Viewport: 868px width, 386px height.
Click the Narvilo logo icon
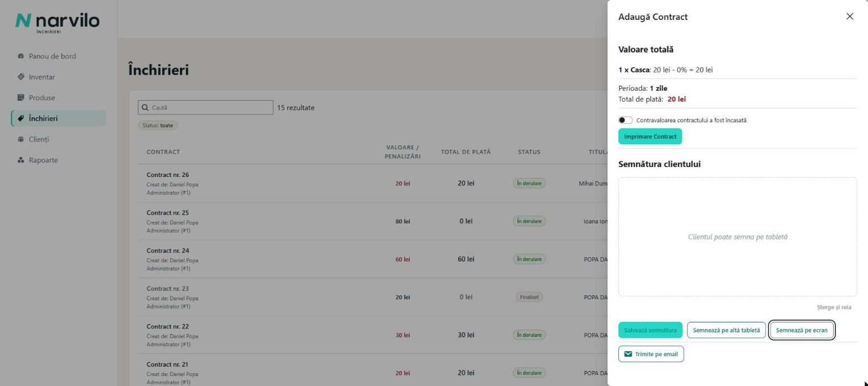pyautogui.click(x=23, y=20)
